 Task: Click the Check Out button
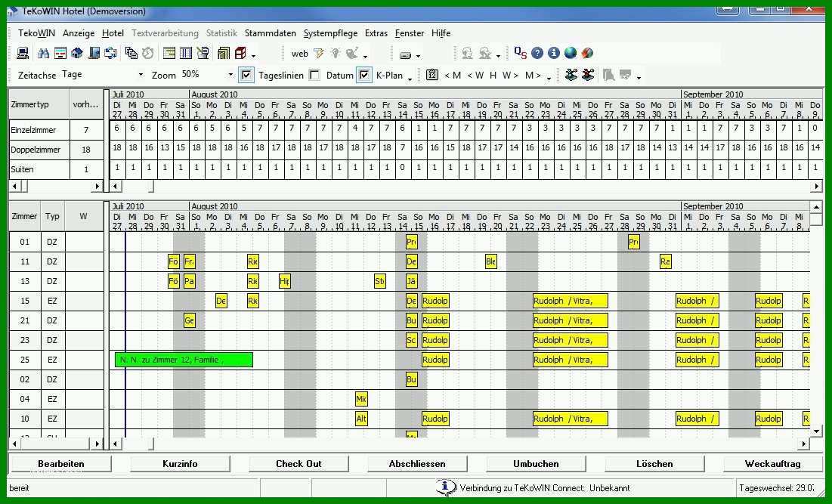tap(298, 464)
